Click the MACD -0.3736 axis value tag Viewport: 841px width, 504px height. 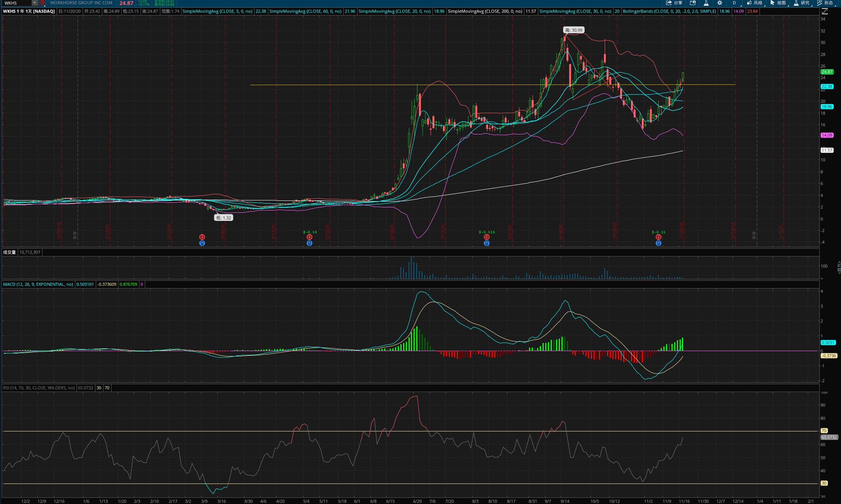click(x=829, y=356)
